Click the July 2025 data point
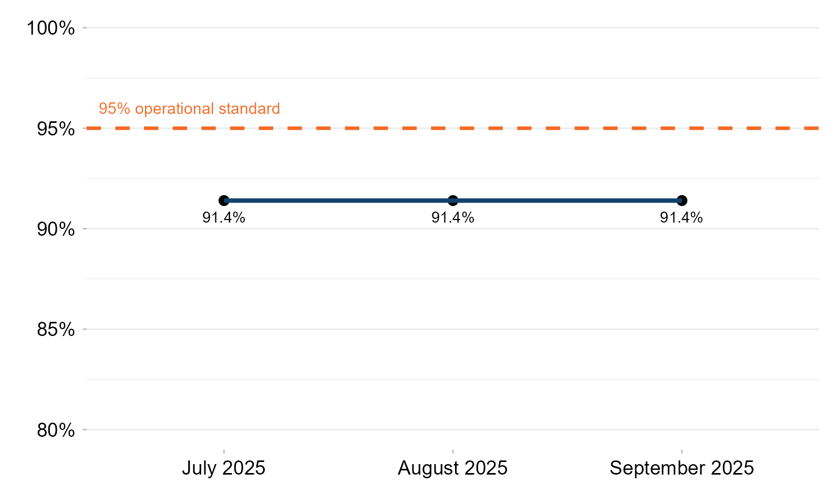The image size is (827, 504). pyautogui.click(x=224, y=201)
